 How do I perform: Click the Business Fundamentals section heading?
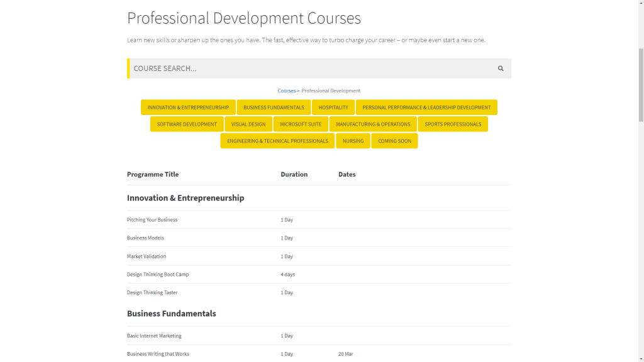click(x=171, y=314)
